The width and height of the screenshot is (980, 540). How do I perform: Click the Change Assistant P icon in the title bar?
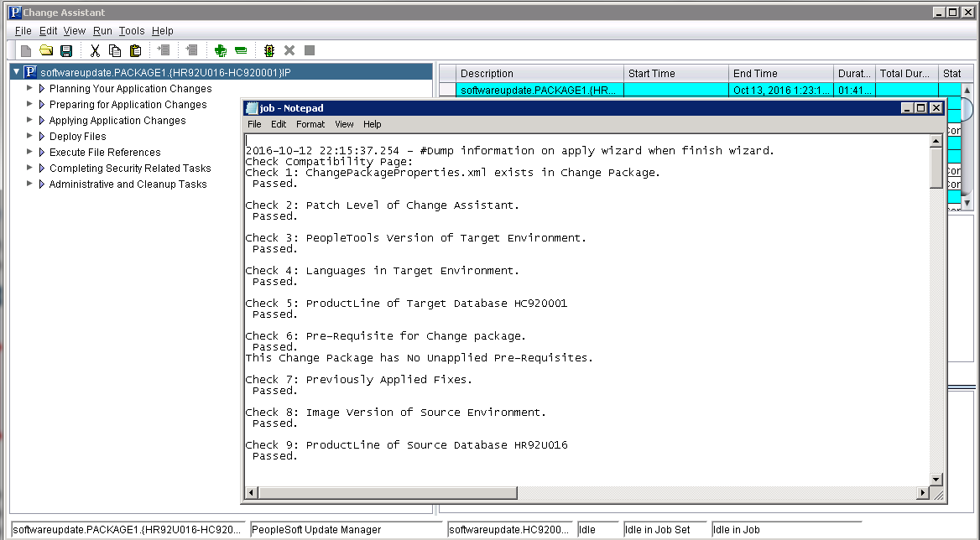pos(15,12)
